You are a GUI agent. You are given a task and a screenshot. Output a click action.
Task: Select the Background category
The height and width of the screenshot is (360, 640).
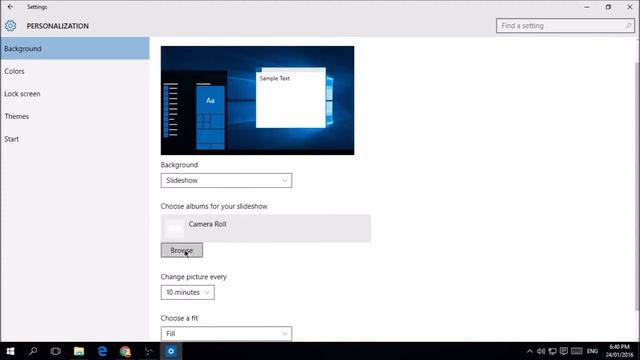(75, 49)
